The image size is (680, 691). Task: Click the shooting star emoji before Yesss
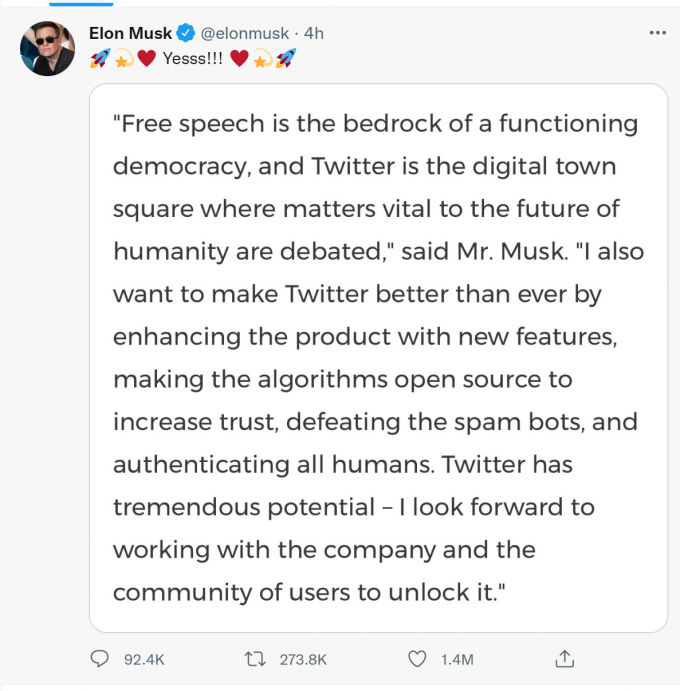click(122, 59)
